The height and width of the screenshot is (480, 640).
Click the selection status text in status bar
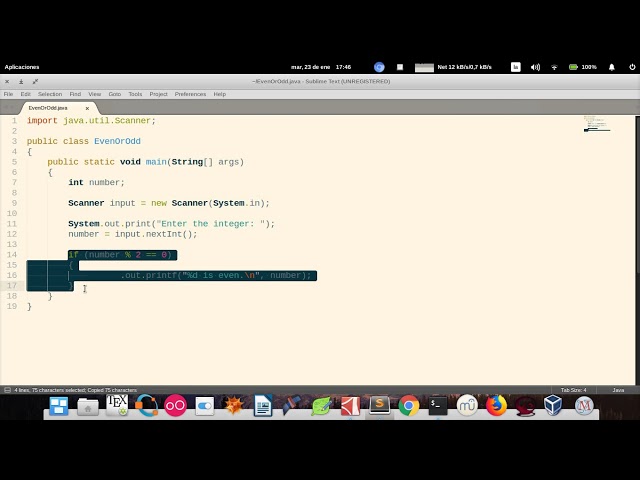click(x=76, y=390)
